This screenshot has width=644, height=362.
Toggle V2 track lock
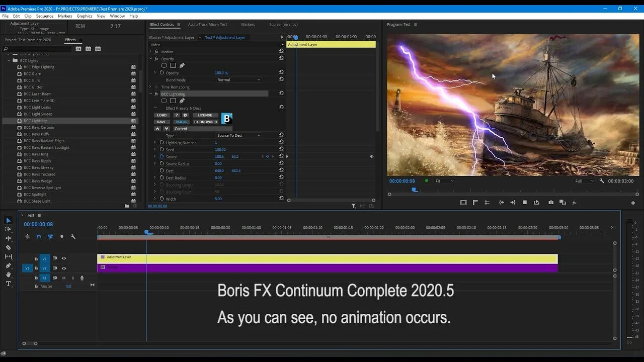36,258
